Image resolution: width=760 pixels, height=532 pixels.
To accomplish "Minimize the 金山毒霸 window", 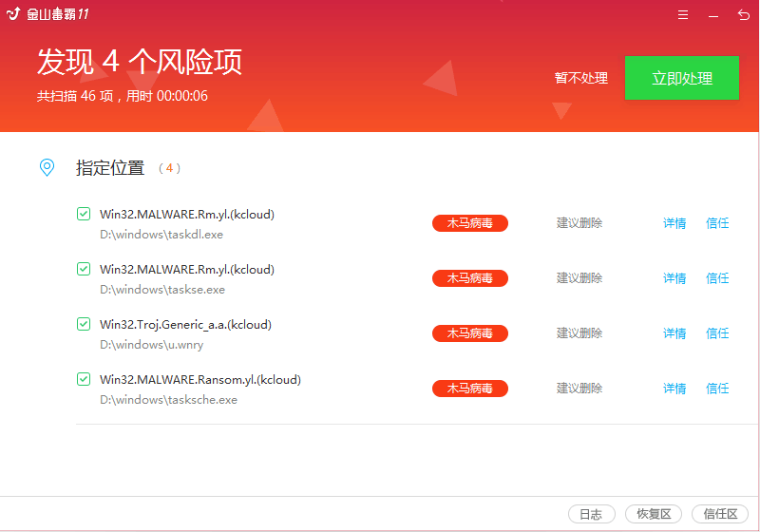I will (713, 16).
